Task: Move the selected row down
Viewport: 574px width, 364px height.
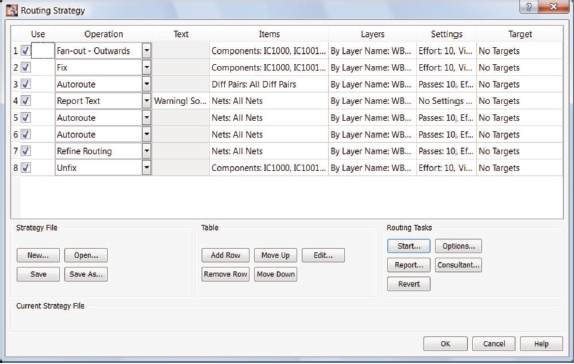Action: point(276,274)
